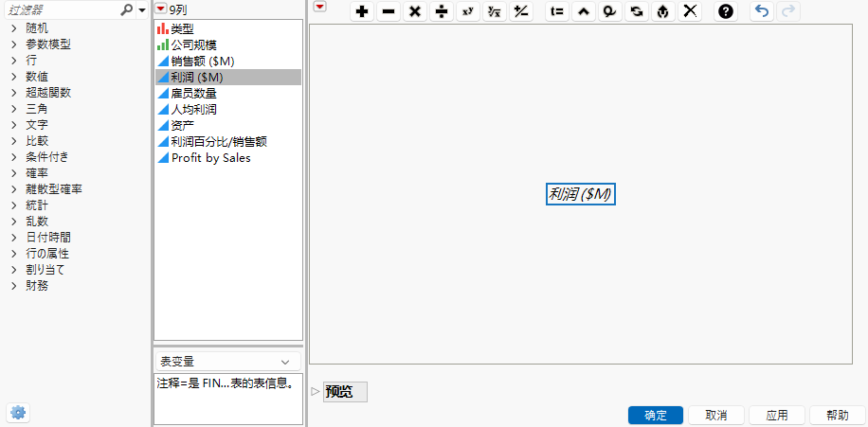The width and height of the screenshot is (868, 427).
Task: Expand the 超越関数 function group
Action: [x=14, y=93]
